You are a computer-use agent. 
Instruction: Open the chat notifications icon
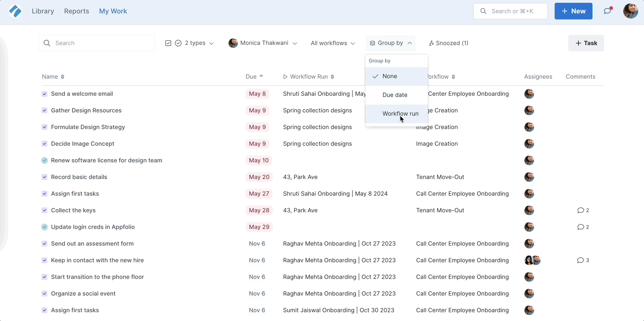point(608,11)
